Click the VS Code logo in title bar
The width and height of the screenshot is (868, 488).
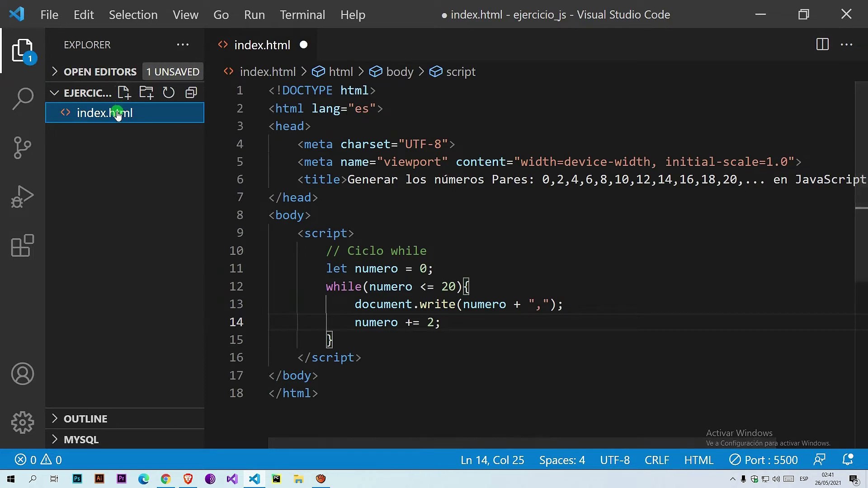[x=17, y=14]
